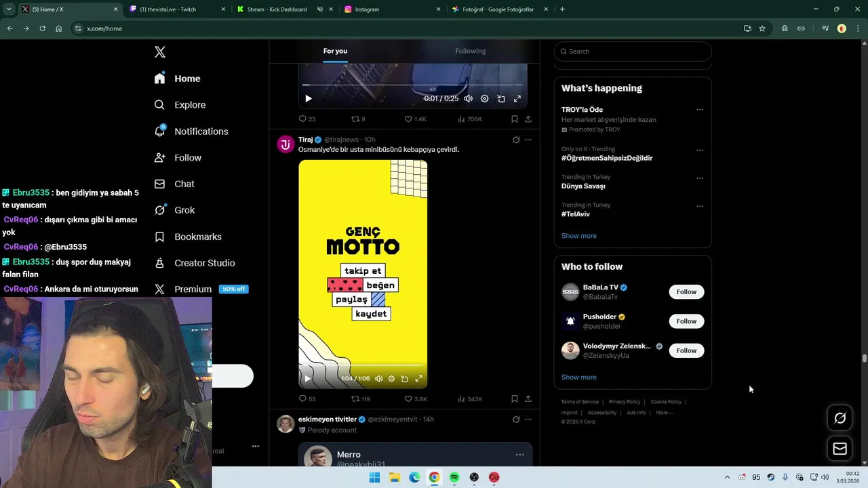Share the post with 705K views
The image size is (868, 488).
point(528,119)
